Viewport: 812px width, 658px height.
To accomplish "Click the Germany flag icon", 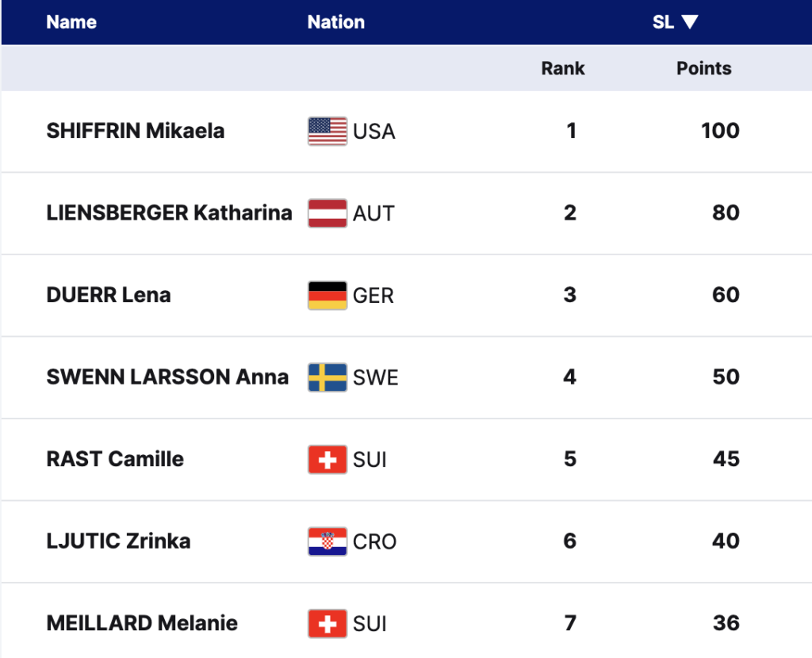I will coord(327,295).
